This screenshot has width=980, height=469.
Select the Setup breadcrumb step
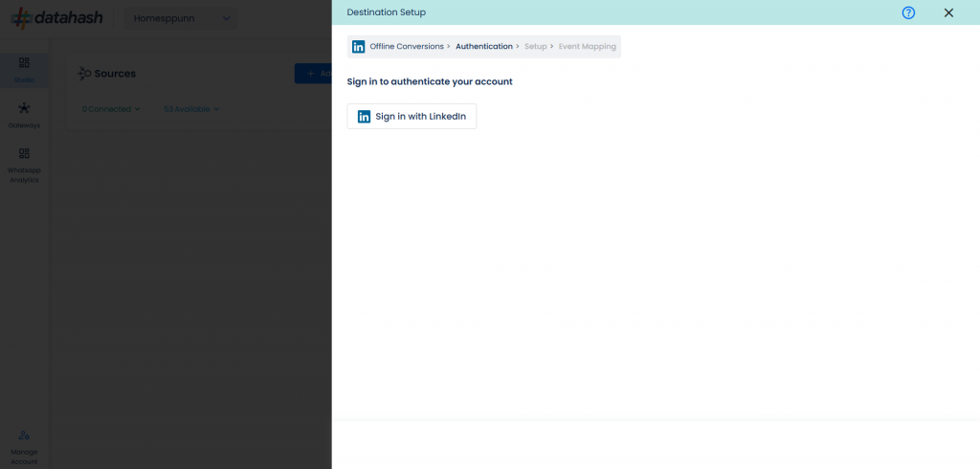[x=536, y=47]
